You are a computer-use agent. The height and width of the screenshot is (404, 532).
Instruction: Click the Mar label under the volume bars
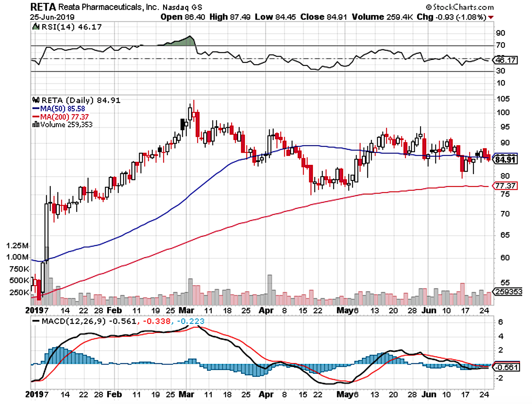(186, 310)
